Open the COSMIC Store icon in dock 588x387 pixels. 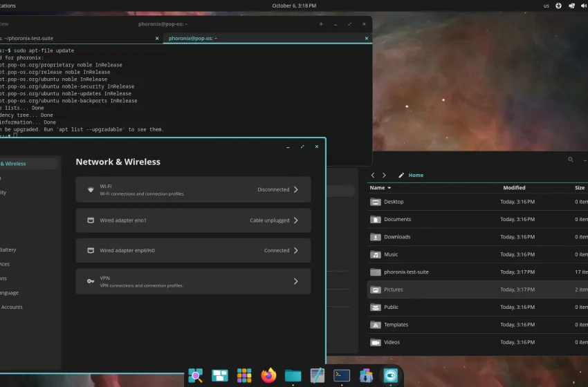pyautogui.click(x=366, y=375)
